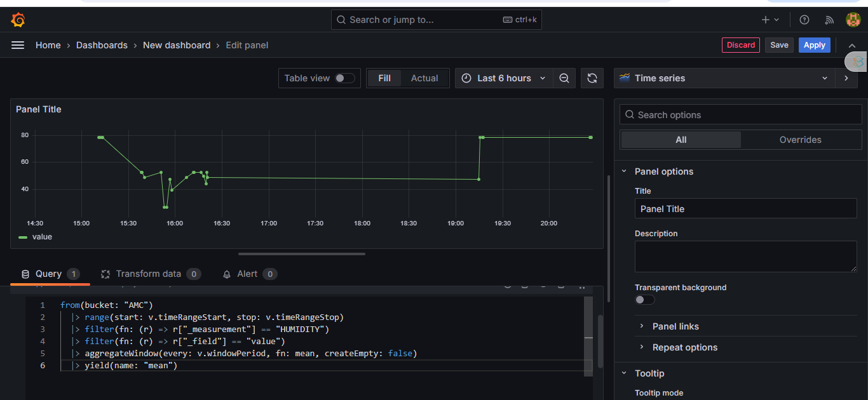The width and height of the screenshot is (868, 400).
Task: Select the Actual display mode
Action: [424, 78]
